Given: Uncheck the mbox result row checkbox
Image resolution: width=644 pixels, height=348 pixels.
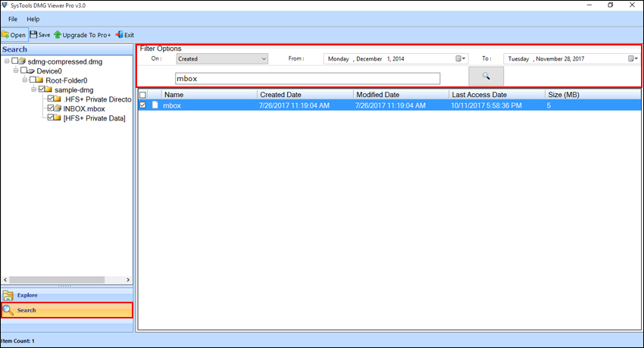Looking at the screenshot, I should tap(142, 105).
